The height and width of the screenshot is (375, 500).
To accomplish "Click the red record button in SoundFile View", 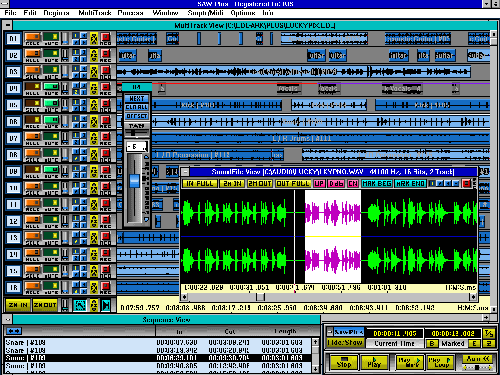I will pyautogui.click(x=466, y=183).
